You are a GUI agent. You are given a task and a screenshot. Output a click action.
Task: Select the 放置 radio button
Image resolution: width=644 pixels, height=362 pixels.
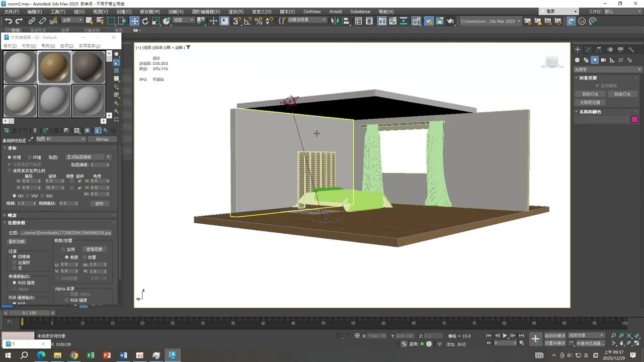click(x=84, y=257)
